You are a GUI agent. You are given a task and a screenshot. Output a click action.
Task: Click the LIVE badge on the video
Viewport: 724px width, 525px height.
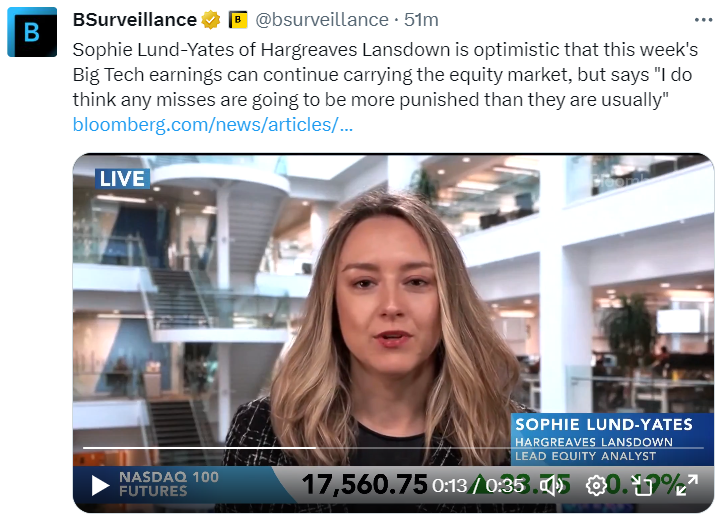coord(122,179)
